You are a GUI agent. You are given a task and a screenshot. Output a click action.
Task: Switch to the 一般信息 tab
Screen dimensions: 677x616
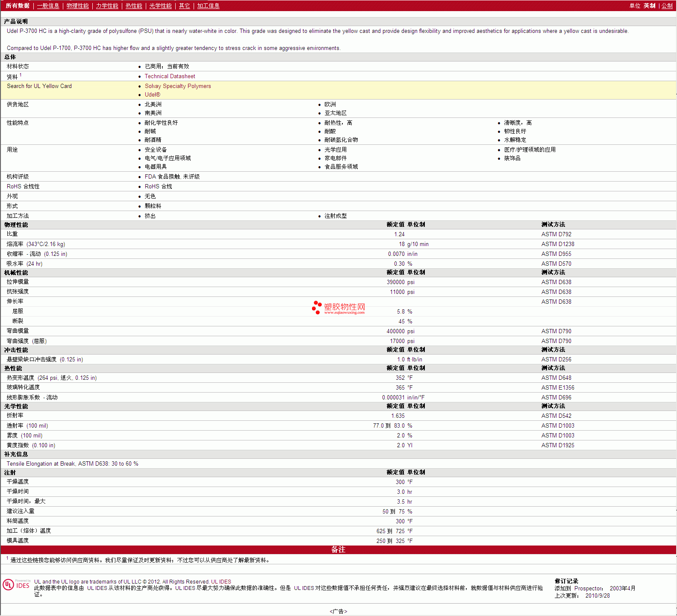(x=48, y=6)
